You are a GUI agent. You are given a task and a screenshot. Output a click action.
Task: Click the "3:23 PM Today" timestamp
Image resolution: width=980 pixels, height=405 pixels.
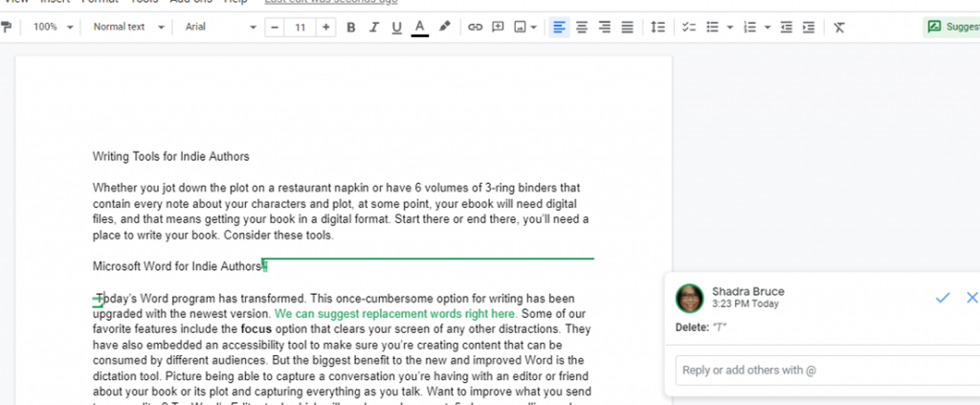pyautogui.click(x=745, y=304)
